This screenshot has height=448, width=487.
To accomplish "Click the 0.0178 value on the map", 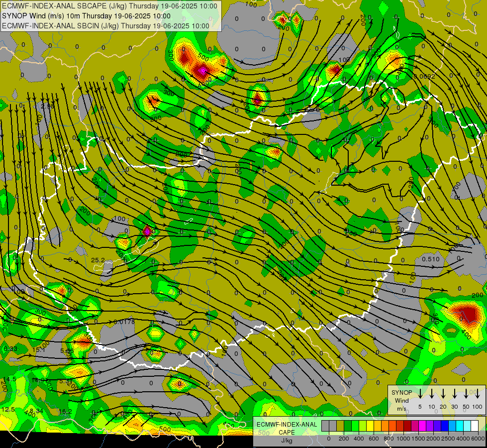I will [124, 322].
